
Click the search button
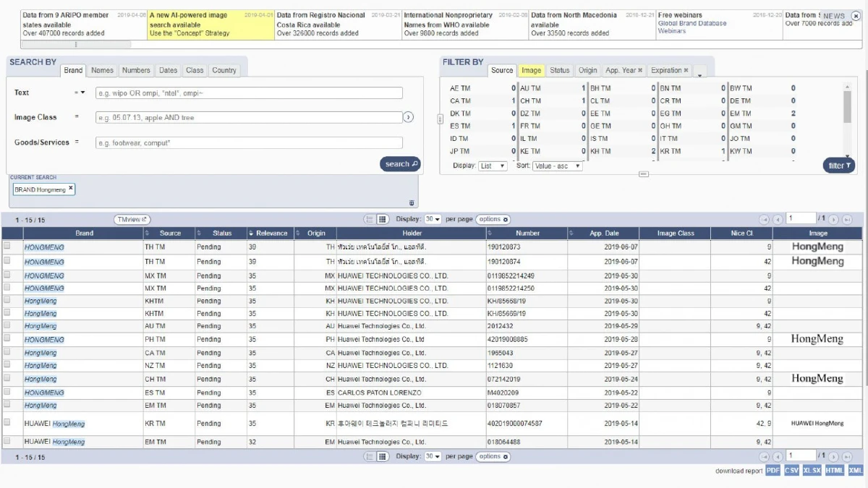coord(400,164)
